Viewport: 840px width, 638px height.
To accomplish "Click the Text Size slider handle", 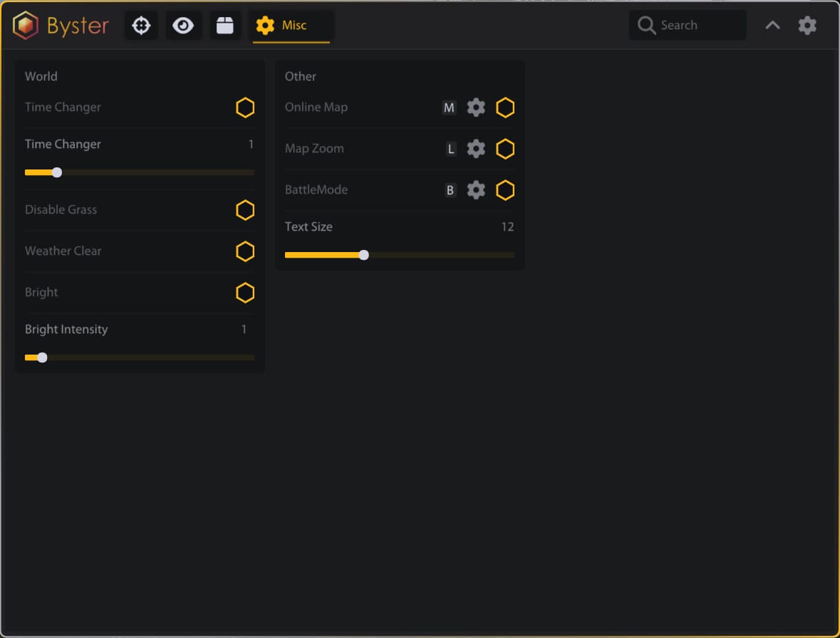I will [364, 255].
